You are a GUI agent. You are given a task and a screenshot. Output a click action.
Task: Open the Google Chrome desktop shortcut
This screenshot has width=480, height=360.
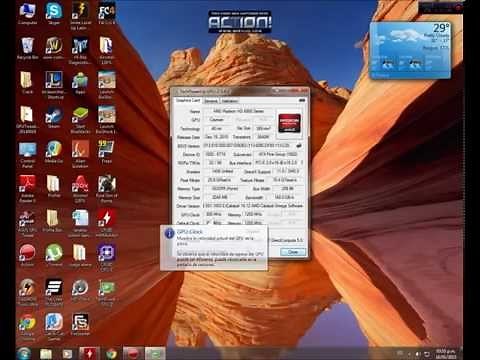pos(27,327)
